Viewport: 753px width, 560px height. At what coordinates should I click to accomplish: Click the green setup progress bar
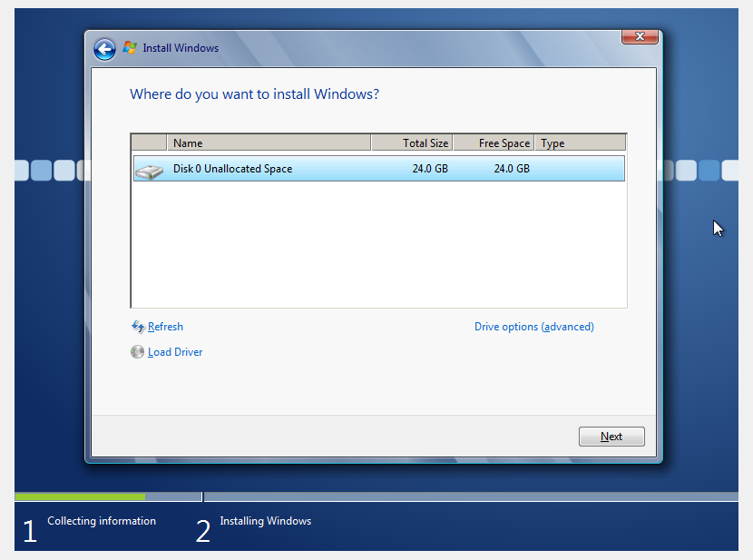click(80, 496)
